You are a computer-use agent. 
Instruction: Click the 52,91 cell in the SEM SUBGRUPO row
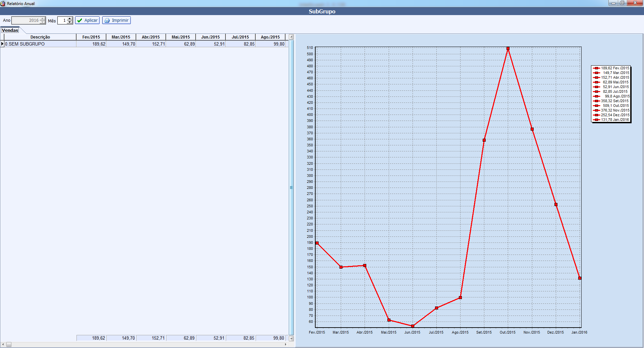tap(211, 44)
